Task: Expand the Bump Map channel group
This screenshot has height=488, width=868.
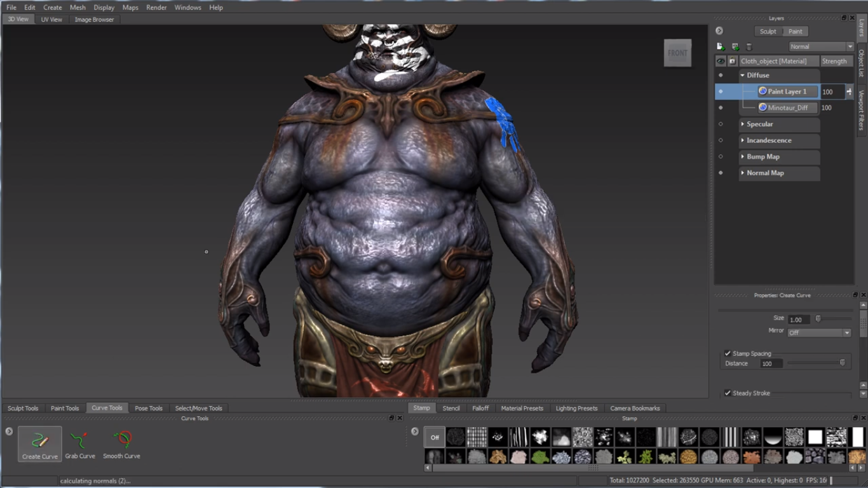Action: (x=742, y=156)
